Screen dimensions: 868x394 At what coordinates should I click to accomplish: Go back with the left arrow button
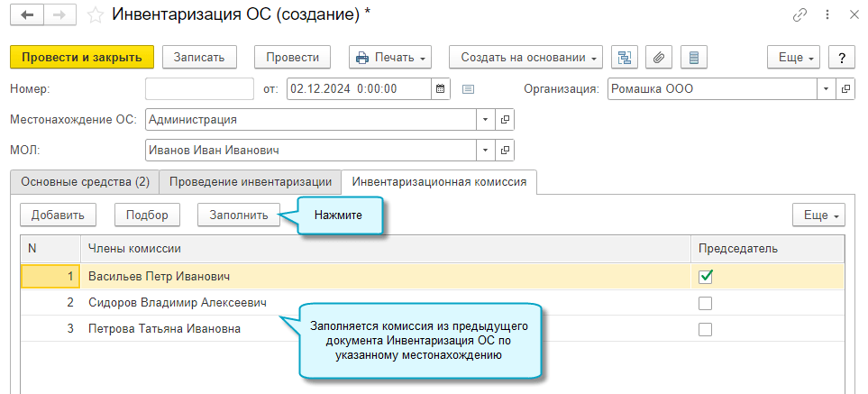click(26, 15)
